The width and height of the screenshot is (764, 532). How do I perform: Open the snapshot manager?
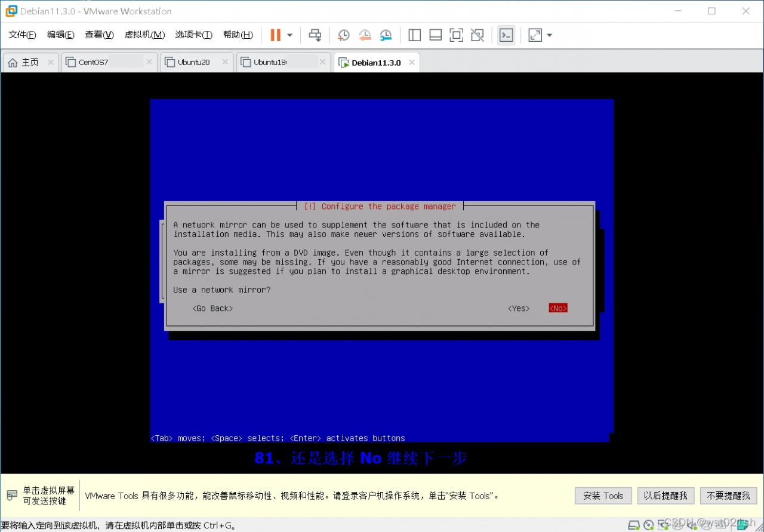386,35
